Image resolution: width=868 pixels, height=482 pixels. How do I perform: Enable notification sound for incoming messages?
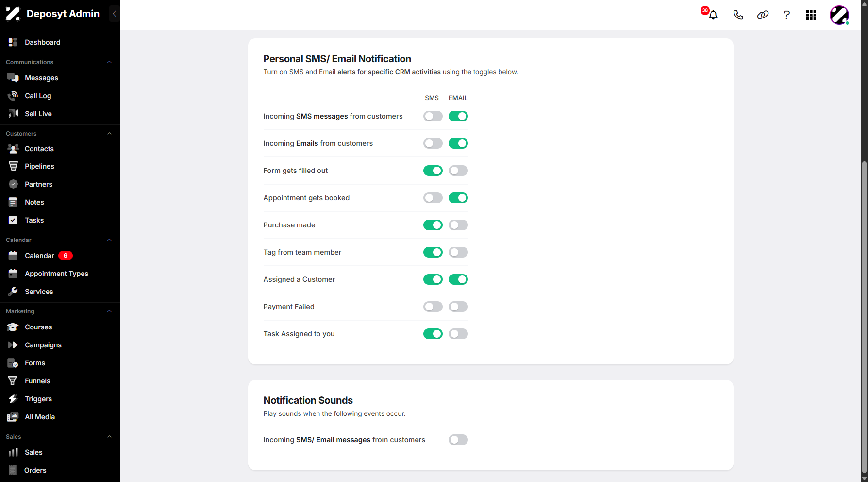pyautogui.click(x=458, y=440)
